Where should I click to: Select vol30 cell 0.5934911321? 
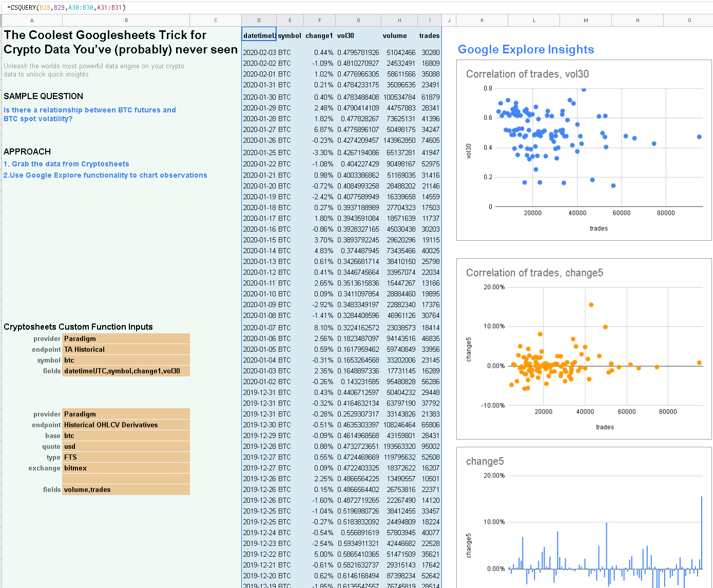(358, 543)
